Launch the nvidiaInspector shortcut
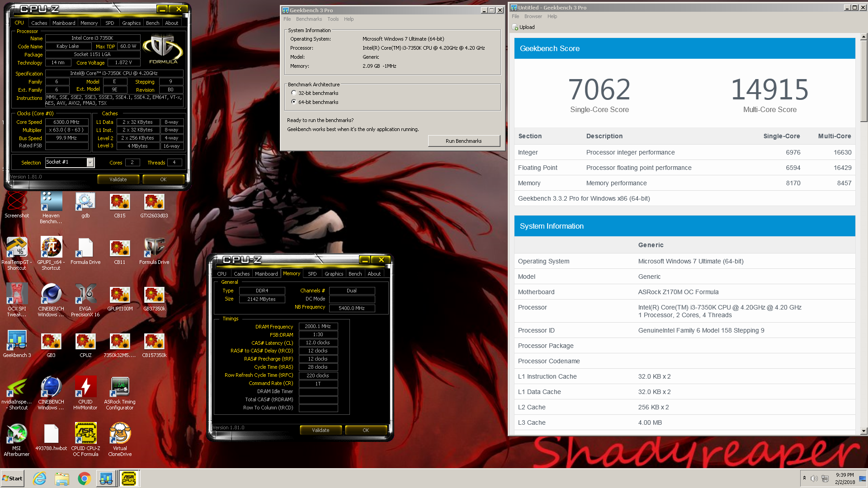 [x=17, y=394]
